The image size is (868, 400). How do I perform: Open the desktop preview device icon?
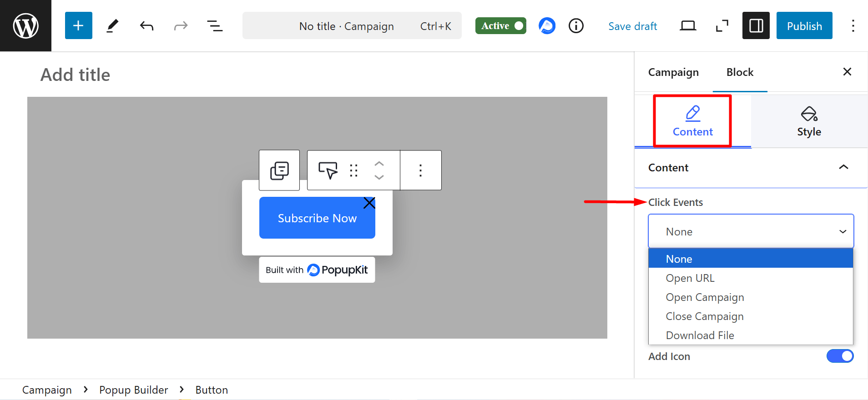pos(687,26)
